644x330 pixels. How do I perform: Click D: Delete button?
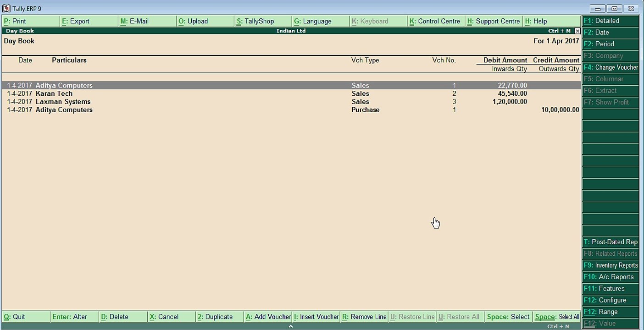(123, 317)
